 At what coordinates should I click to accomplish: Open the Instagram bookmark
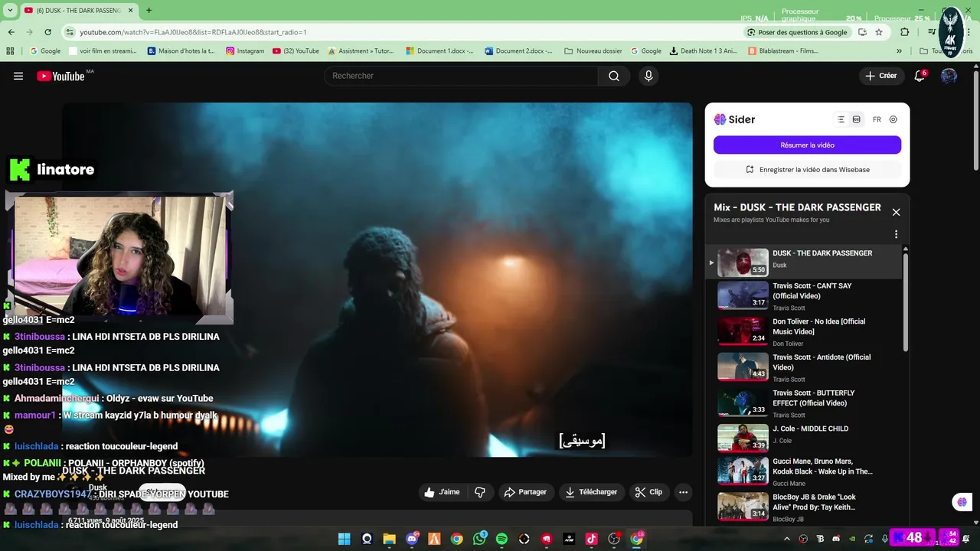(x=245, y=51)
